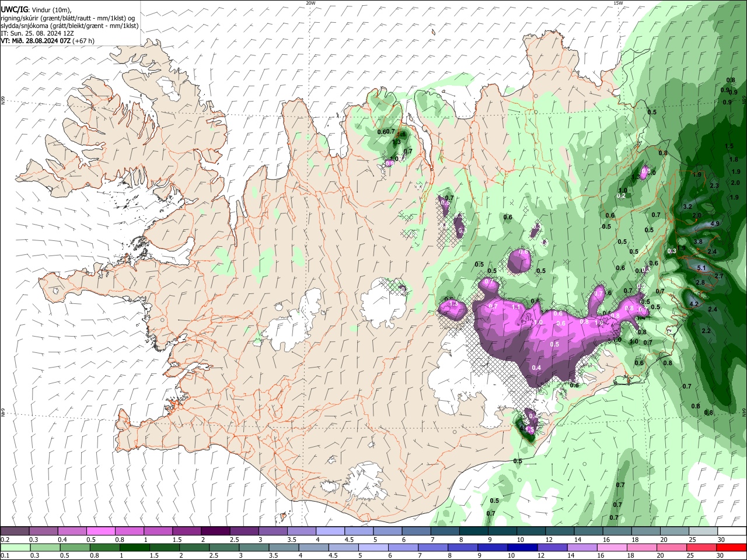Click the '2.2' precipitation value on the map
The height and width of the screenshot is (560, 747).
click(x=706, y=331)
